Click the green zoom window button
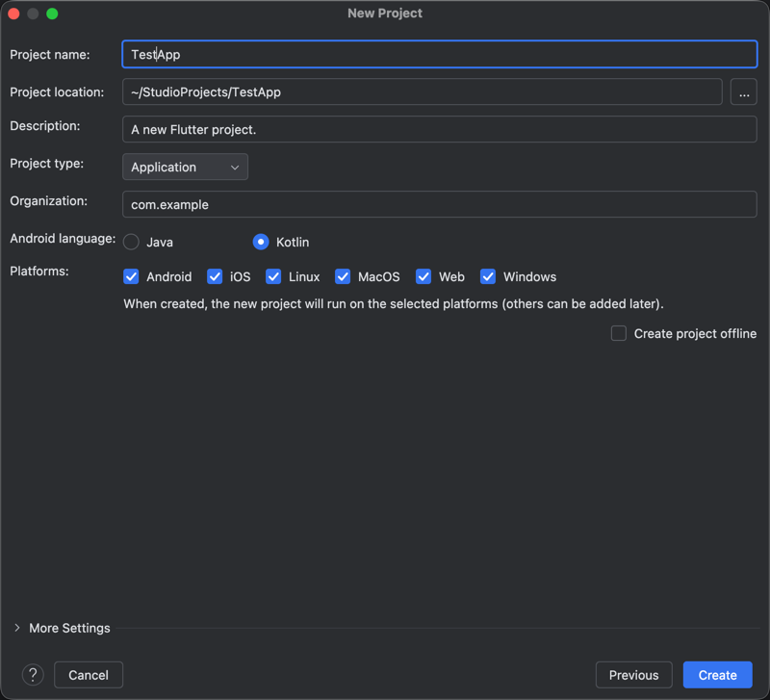 (x=52, y=13)
